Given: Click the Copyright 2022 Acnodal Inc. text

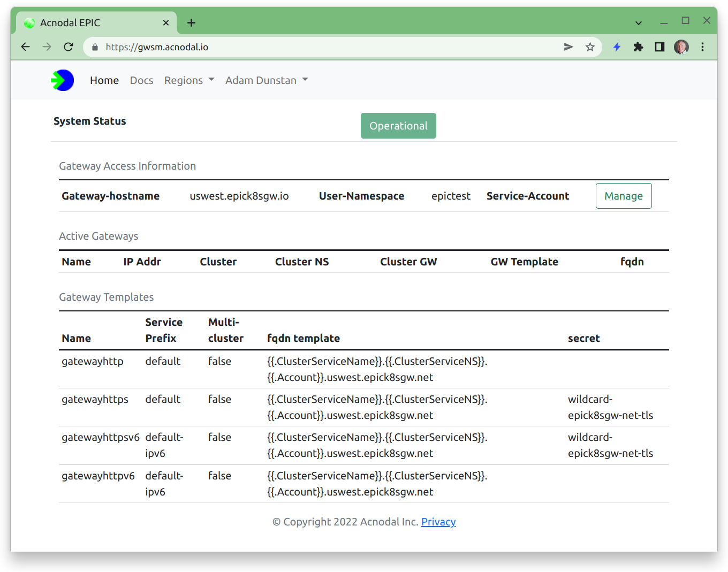Looking at the screenshot, I should 345,522.
